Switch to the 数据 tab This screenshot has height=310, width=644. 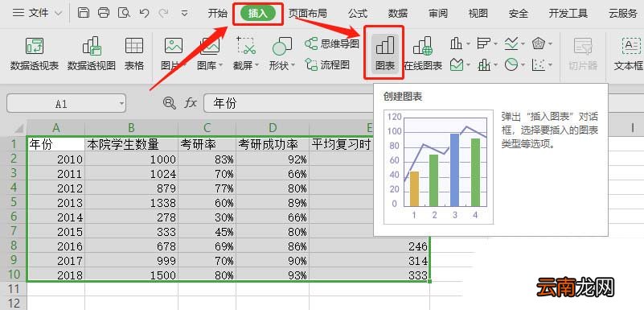(x=398, y=14)
